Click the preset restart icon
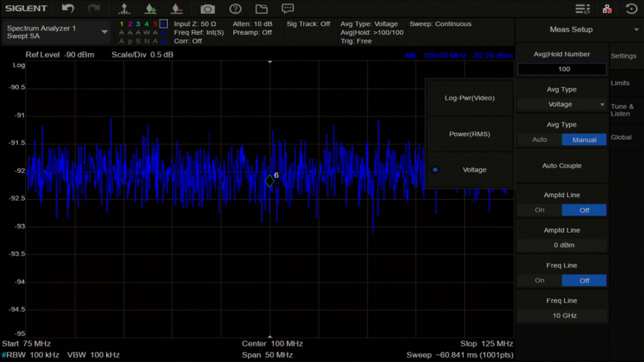The height and width of the screenshot is (362, 644). click(631, 9)
